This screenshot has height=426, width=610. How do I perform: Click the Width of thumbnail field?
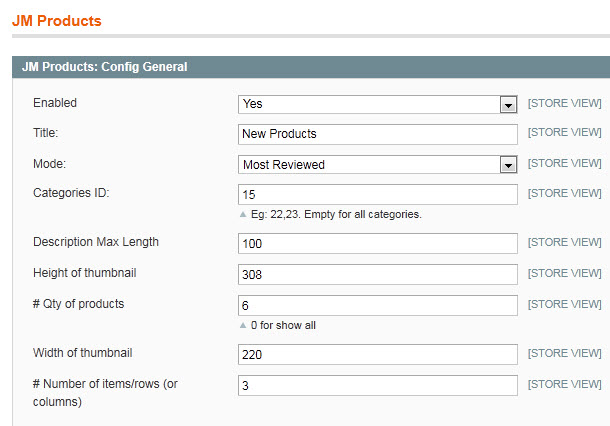point(378,354)
